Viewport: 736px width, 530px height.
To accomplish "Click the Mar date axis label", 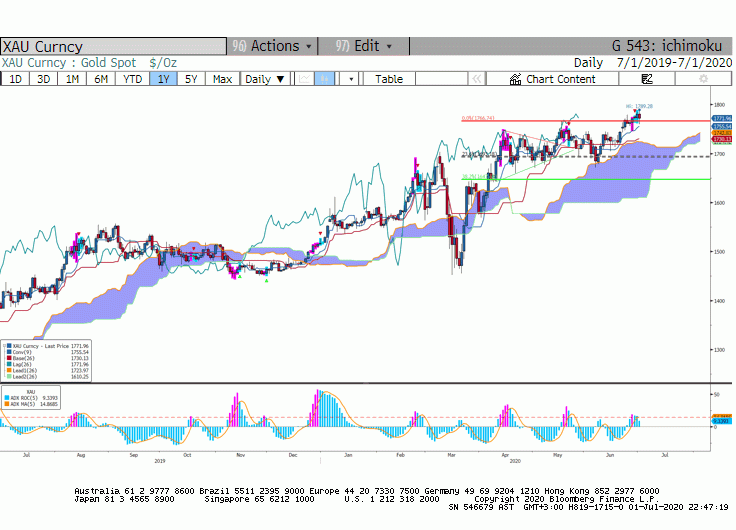I will tap(452, 455).
